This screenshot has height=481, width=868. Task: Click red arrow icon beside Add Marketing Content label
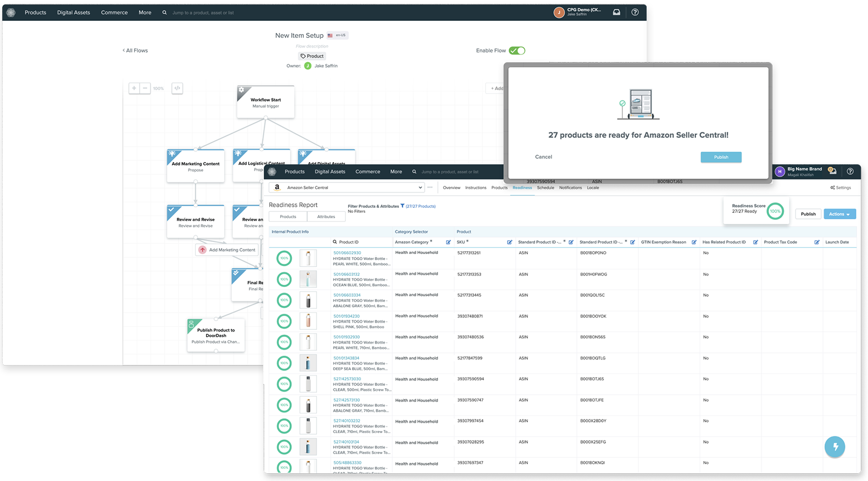(202, 250)
